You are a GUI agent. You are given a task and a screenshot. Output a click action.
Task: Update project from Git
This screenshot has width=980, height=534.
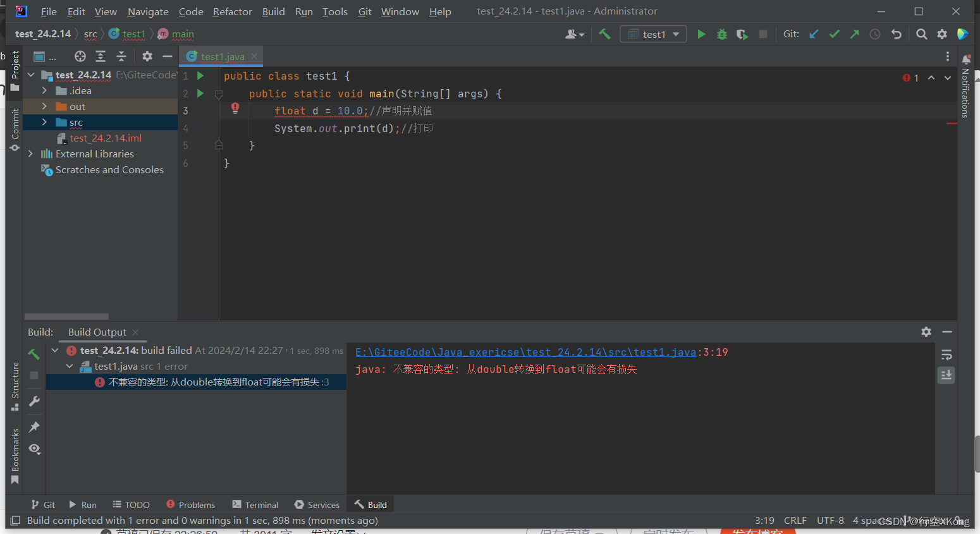click(x=814, y=33)
